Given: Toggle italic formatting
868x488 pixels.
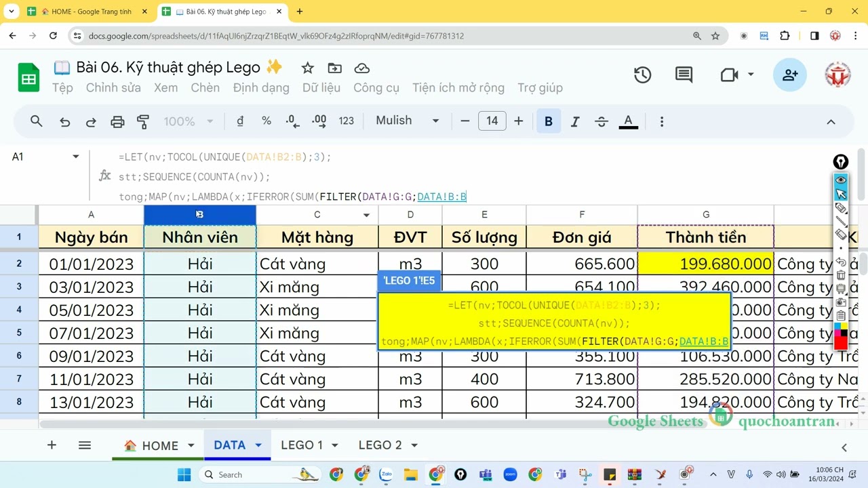Looking at the screenshot, I should coord(575,121).
